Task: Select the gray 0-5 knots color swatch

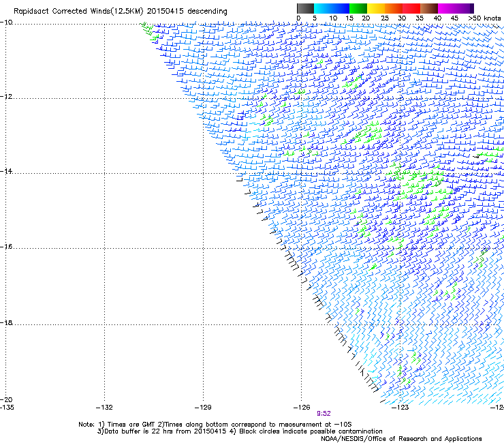Action: coord(305,8)
